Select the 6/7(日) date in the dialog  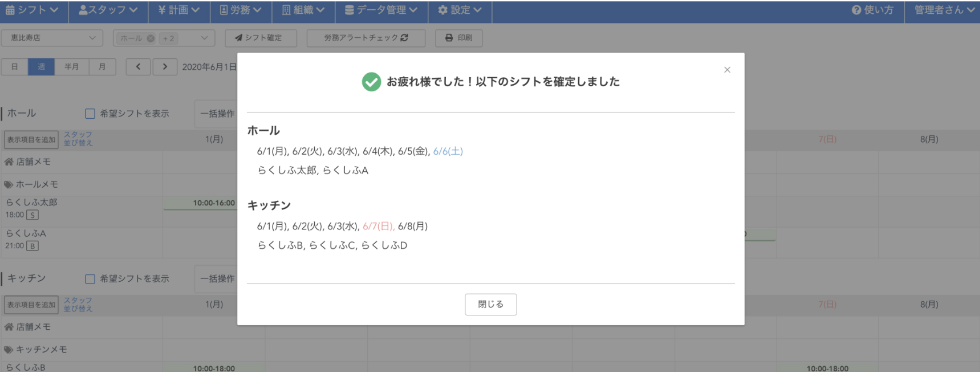(x=378, y=226)
